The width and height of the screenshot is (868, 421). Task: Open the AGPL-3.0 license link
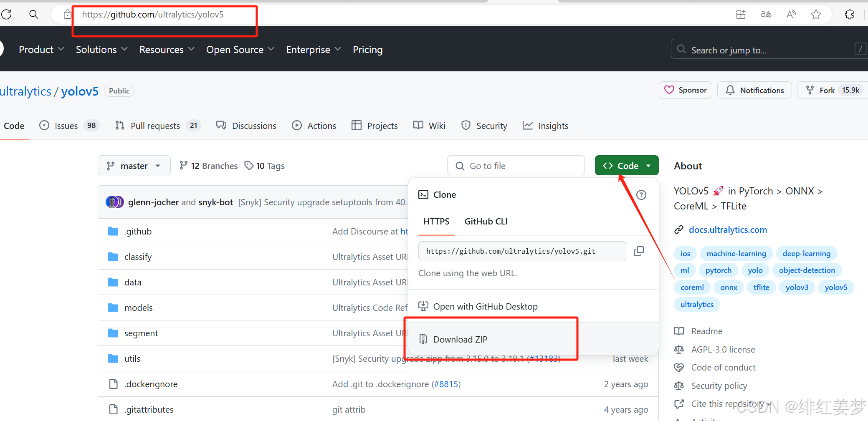pyautogui.click(x=723, y=349)
